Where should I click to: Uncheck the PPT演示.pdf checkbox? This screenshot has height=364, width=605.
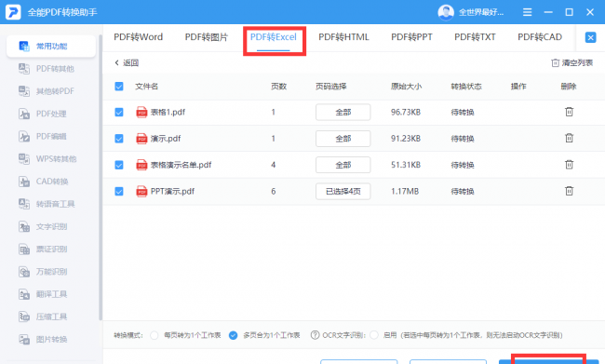pyautogui.click(x=119, y=192)
